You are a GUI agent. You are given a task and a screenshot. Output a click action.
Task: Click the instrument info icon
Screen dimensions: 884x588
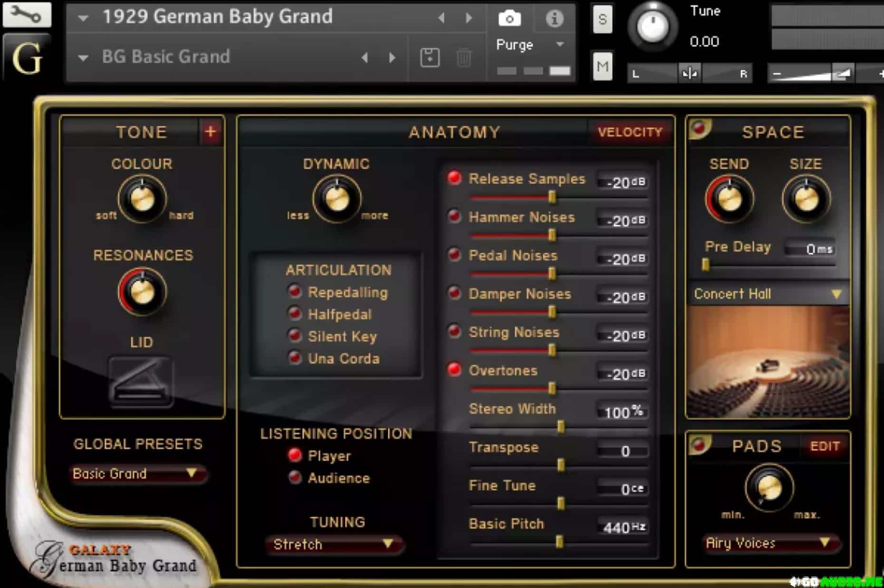click(554, 19)
